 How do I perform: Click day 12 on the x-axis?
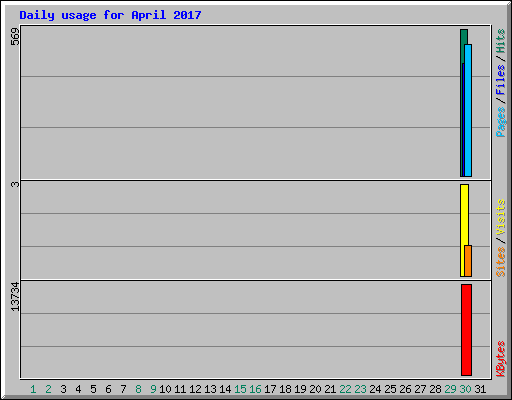click(x=195, y=389)
